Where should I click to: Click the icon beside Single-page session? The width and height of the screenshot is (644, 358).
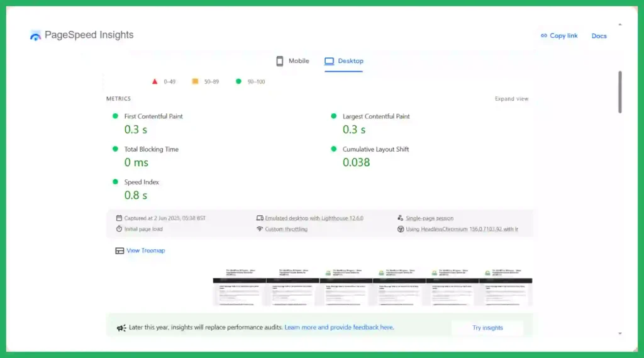(400, 218)
